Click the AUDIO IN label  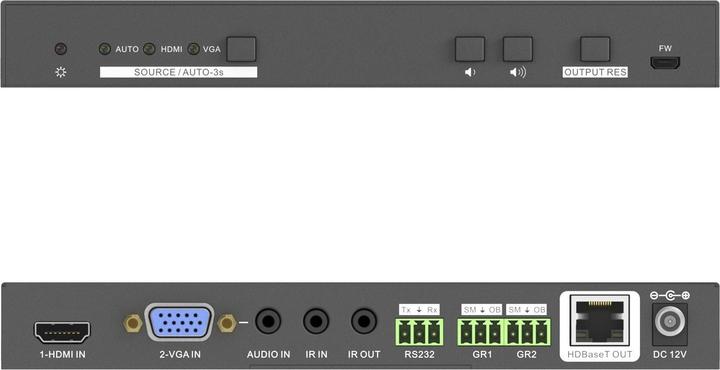point(269,355)
